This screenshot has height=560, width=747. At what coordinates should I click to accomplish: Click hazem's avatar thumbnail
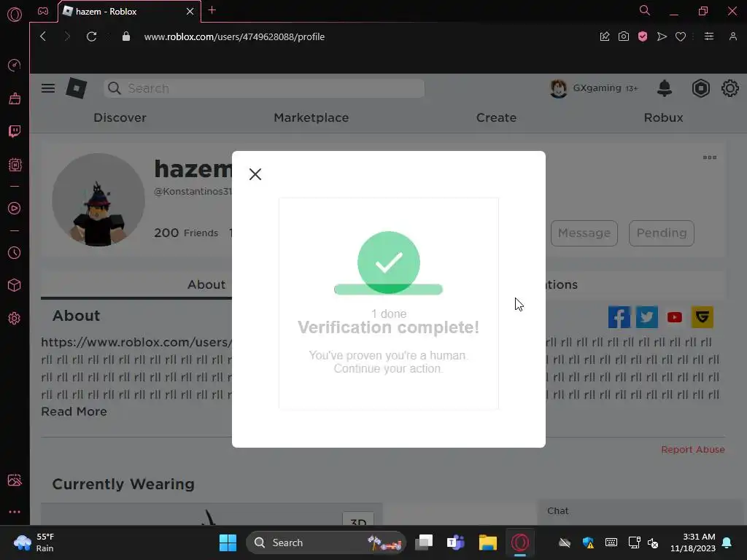coord(98,200)
